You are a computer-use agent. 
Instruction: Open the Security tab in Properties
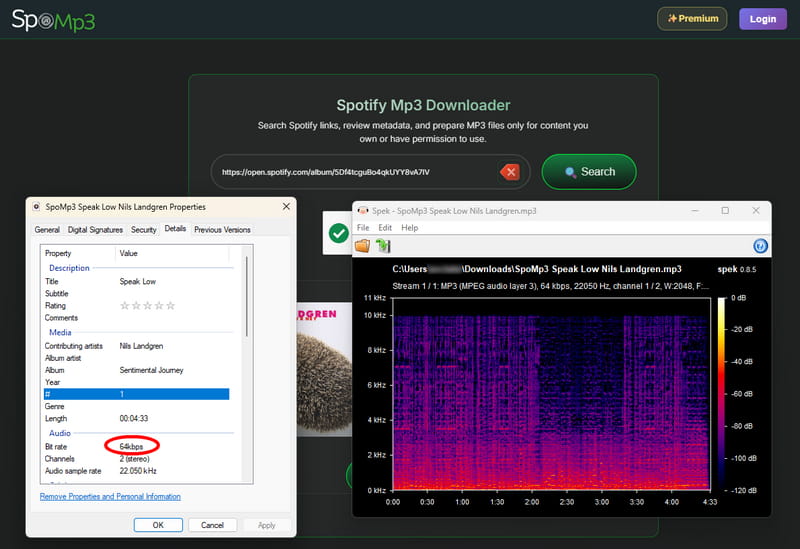click(x=143, y=230)
